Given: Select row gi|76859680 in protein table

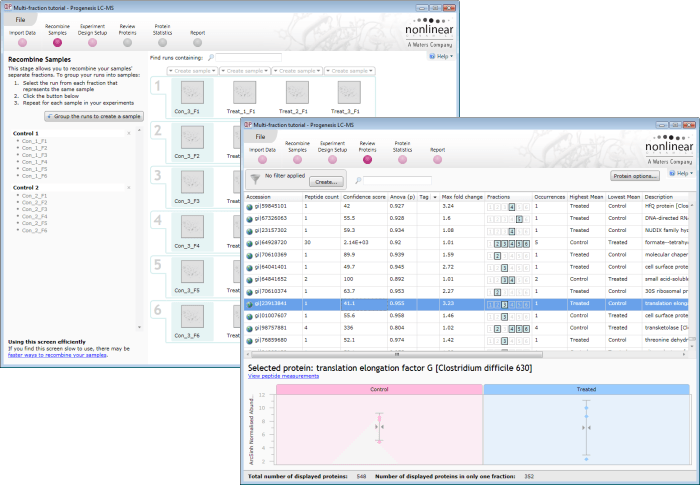Looking at the screenshot, I should 467,340.
